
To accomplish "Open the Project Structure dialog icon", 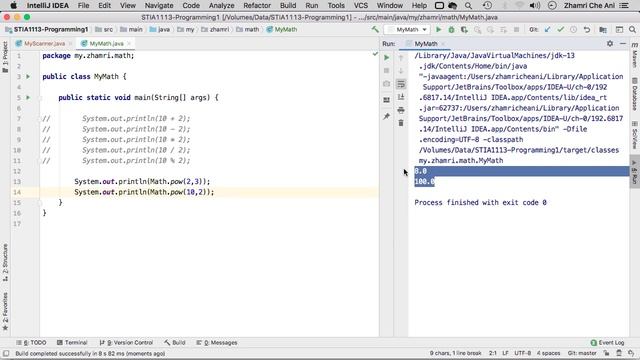I will pyautogui.click(x=603, y=29).
